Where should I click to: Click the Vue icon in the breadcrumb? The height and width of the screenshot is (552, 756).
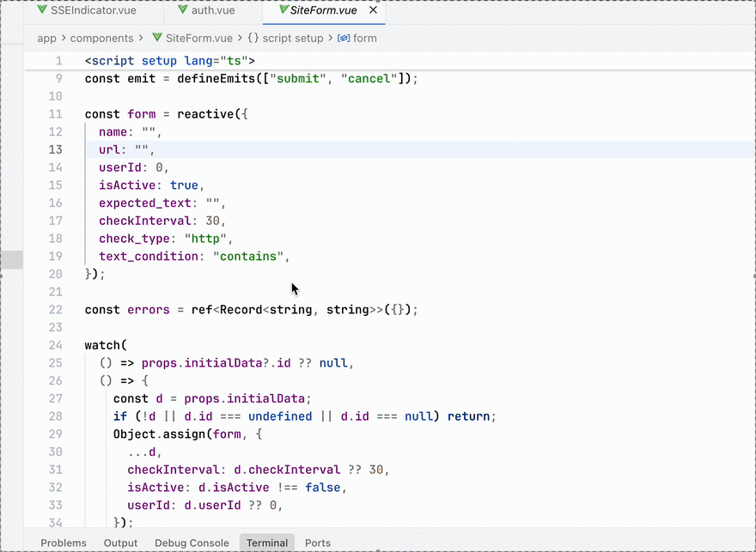click(x=157, y=38)
